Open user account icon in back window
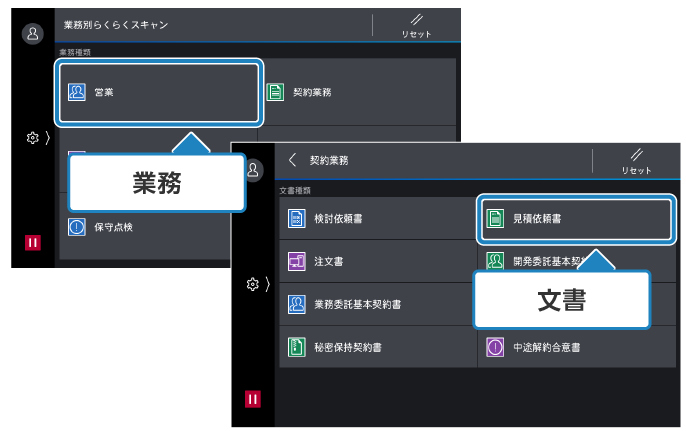The image size is (686, 431). [33, 34]
